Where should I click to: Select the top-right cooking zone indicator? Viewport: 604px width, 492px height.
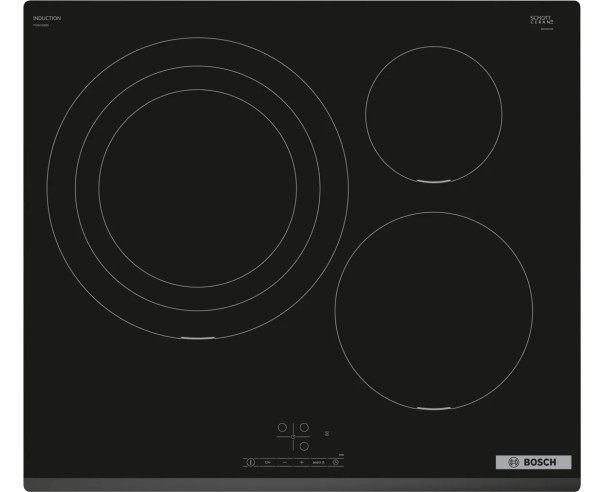pyautogui.click(x=304, y=427)
